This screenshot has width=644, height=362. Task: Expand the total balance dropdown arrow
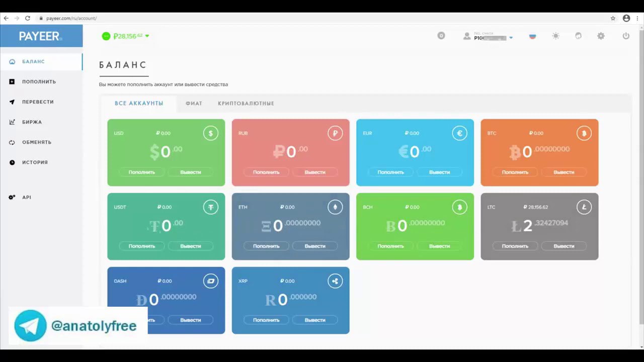147,36
